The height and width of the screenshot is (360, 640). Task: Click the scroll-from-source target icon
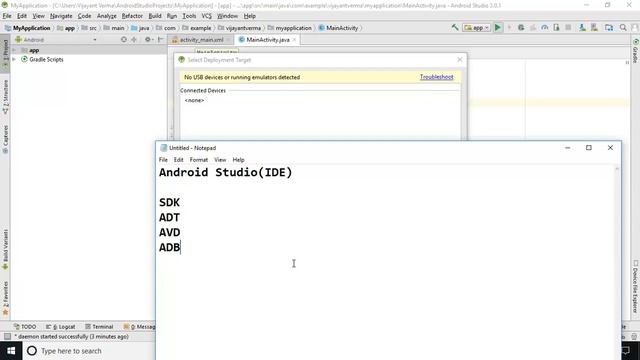click(x=124, y=40)
